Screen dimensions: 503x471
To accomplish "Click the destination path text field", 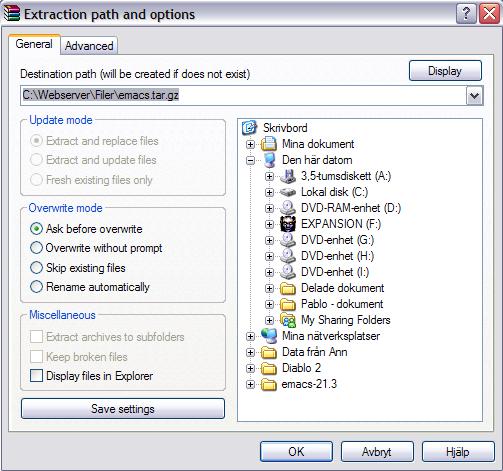I will tap(243, 96).
